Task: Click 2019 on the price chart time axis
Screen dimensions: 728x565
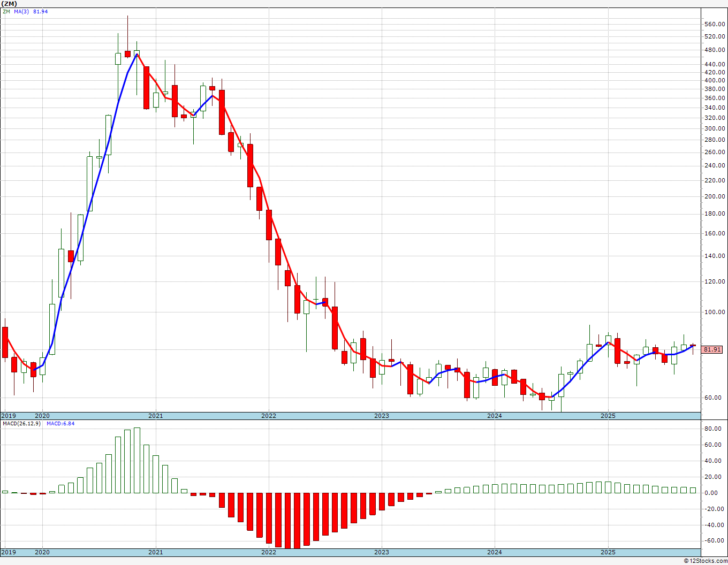Action: 9,416
